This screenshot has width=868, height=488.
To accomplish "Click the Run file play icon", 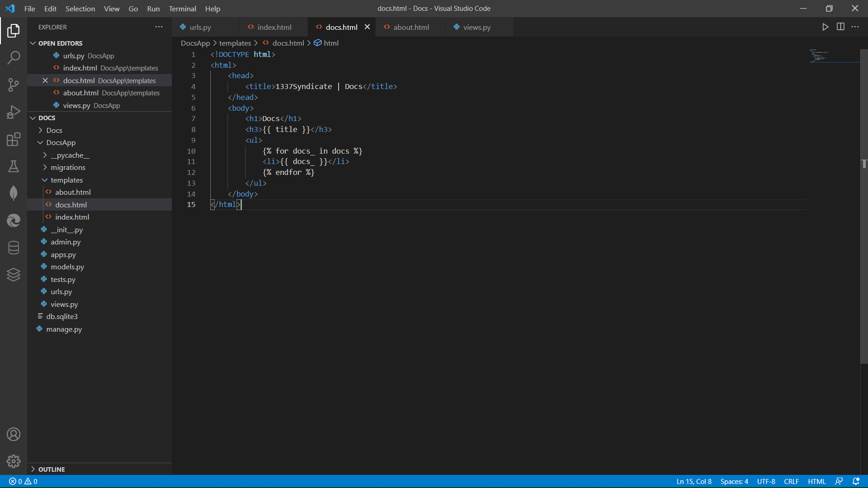I will click(x=825, y=27).
